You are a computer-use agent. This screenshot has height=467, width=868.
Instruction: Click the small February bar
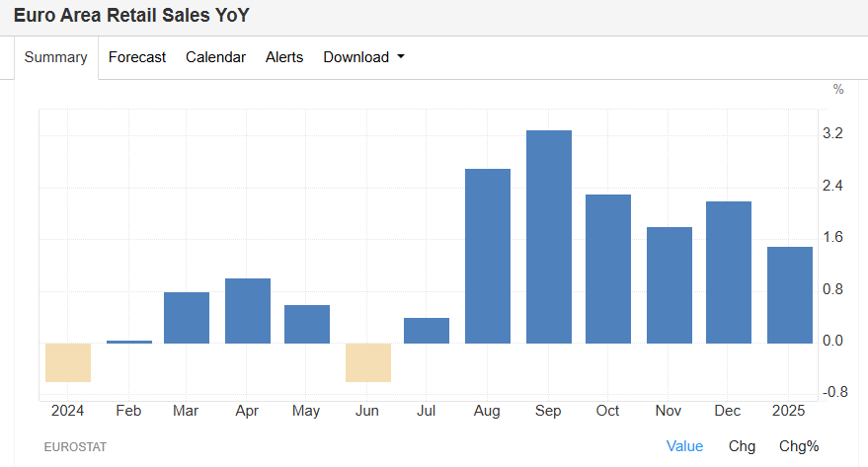point(129,342)
